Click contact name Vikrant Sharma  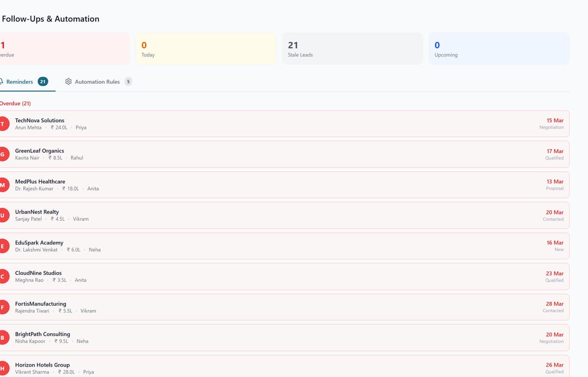[x=32, y=372]
